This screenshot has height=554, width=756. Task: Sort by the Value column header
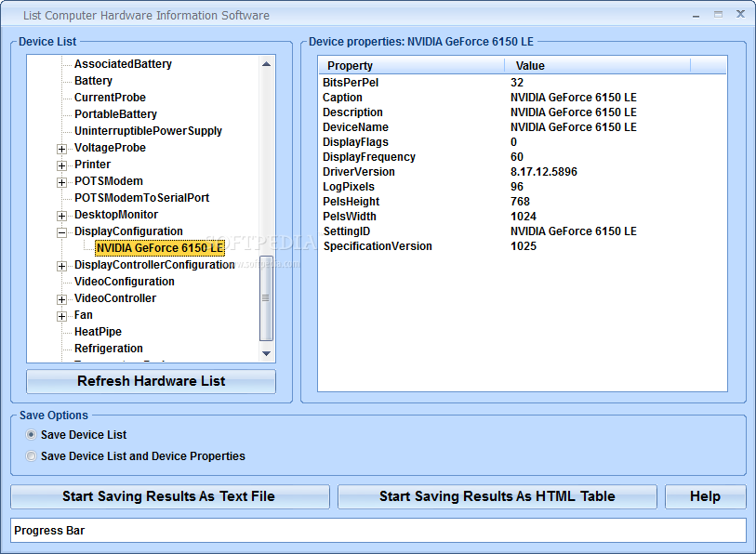(x=597, y=66)
